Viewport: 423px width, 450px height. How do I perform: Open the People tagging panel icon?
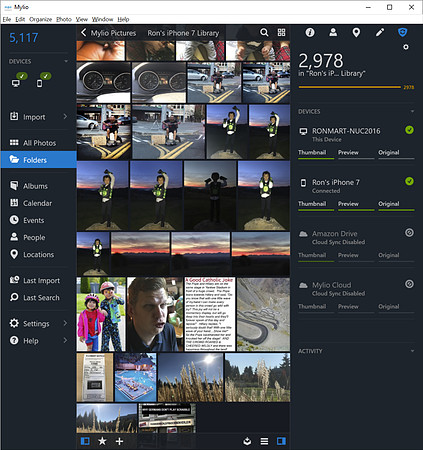(333, 32)
